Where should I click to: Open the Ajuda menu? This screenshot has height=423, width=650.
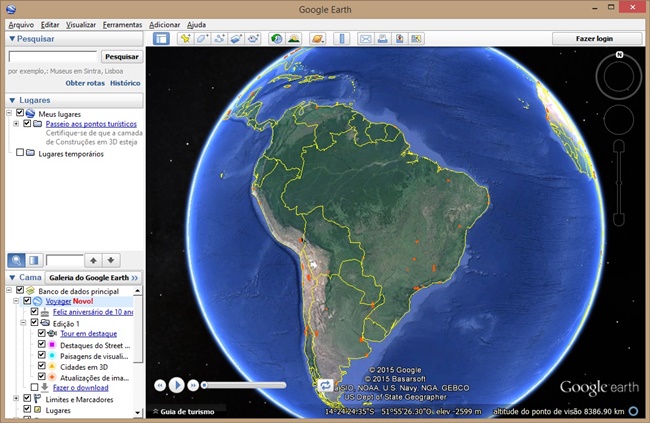coord(196,25)
